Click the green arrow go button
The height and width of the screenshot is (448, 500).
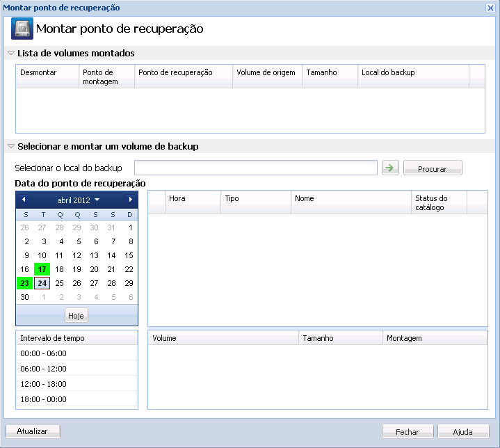pyautogui.click(x=390, y=168)
